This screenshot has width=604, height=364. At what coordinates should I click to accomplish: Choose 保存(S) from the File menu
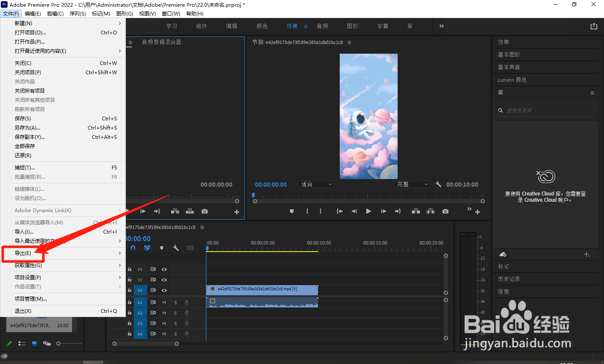63,119
